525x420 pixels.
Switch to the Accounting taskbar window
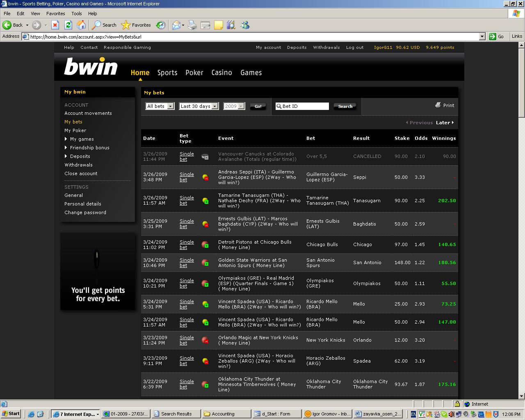[226, 414]
